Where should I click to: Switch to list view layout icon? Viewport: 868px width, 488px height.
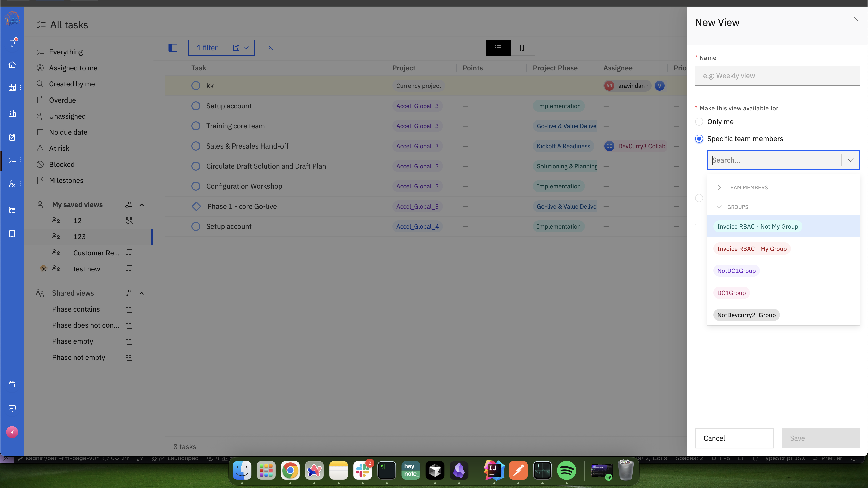[x=498, y=48]
